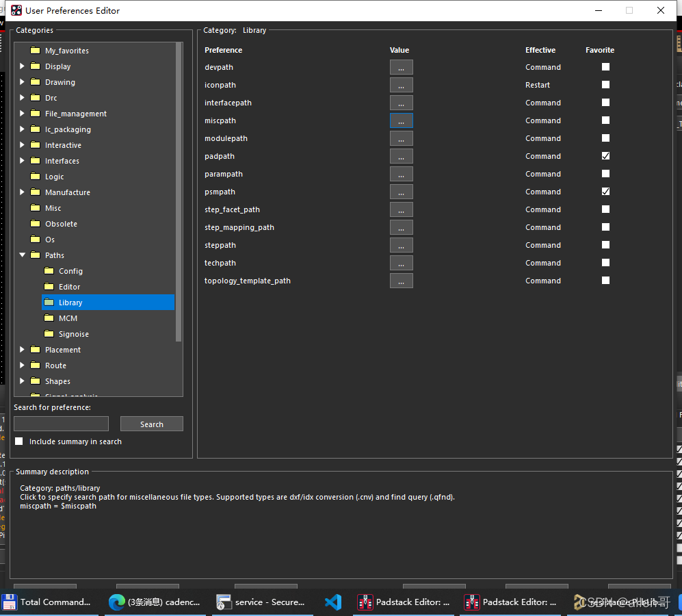Viewport: 682px width, 616px height.
Task: Select the MCM subcategory under Paths
Action: (x=68, y=318)
